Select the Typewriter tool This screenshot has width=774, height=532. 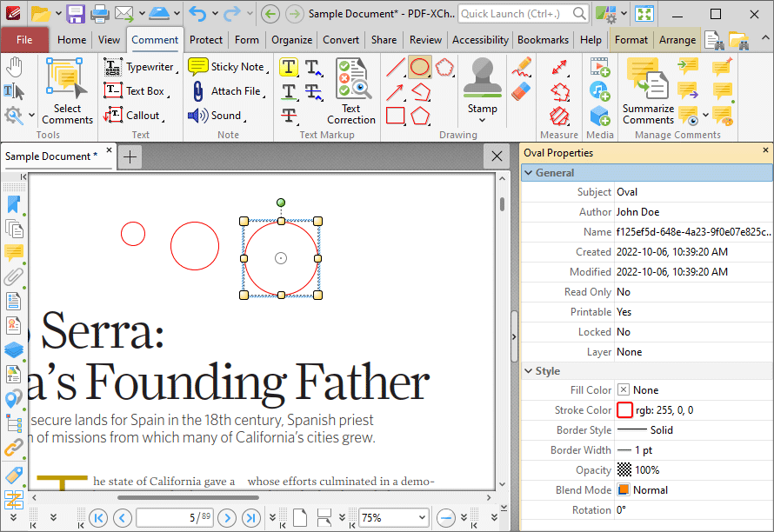point(140,67)
